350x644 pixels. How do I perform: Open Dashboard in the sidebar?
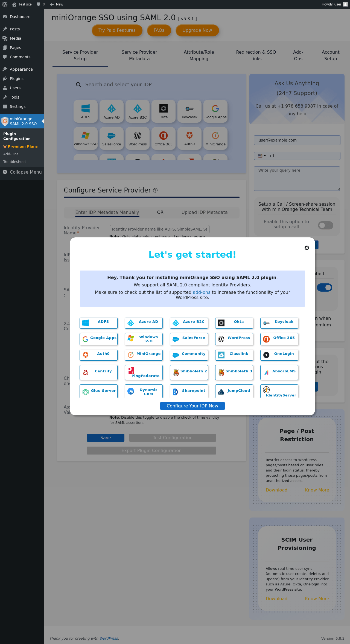(22, 17)
